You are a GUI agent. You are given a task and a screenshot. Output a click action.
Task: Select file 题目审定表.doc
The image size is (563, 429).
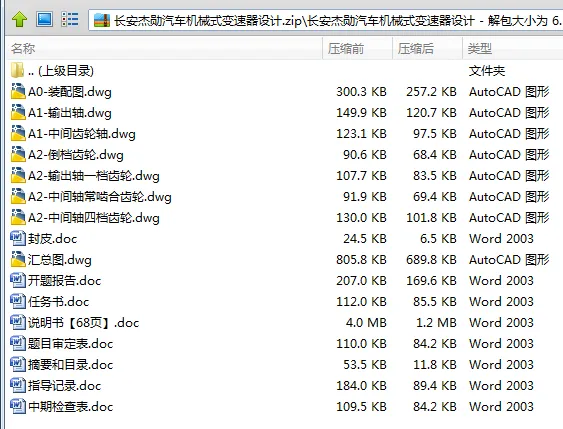click(70, 344)
